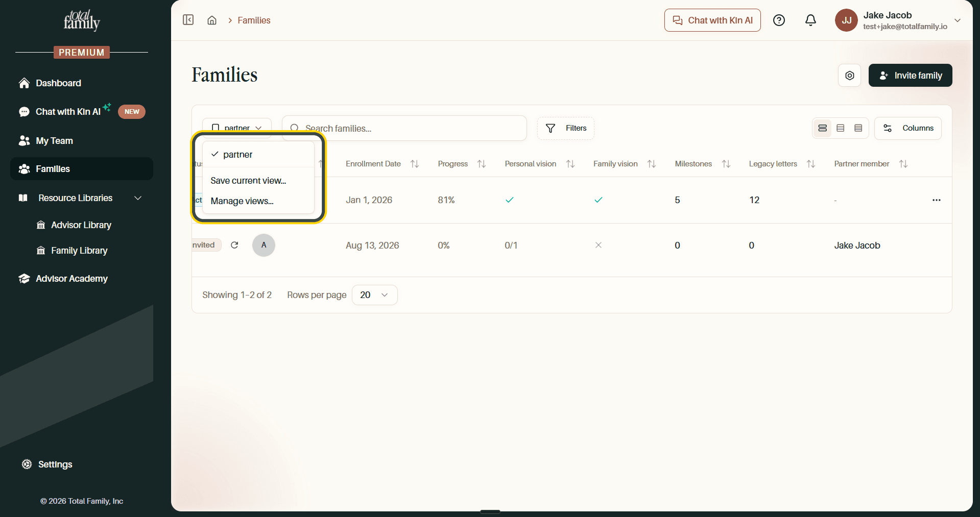This screenshot has height=517, width=980.
Task: Open the Filters button
Action: pos(566,128)
